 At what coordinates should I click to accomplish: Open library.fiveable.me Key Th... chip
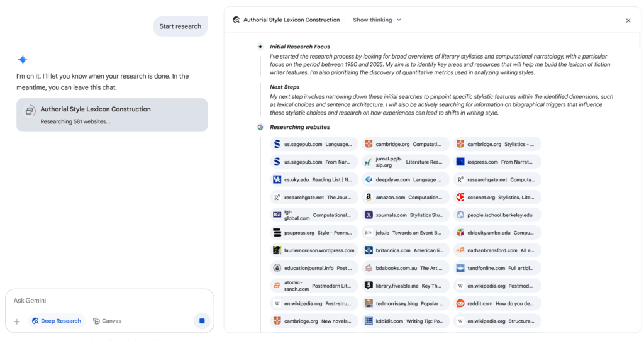[x=406, y=286]
